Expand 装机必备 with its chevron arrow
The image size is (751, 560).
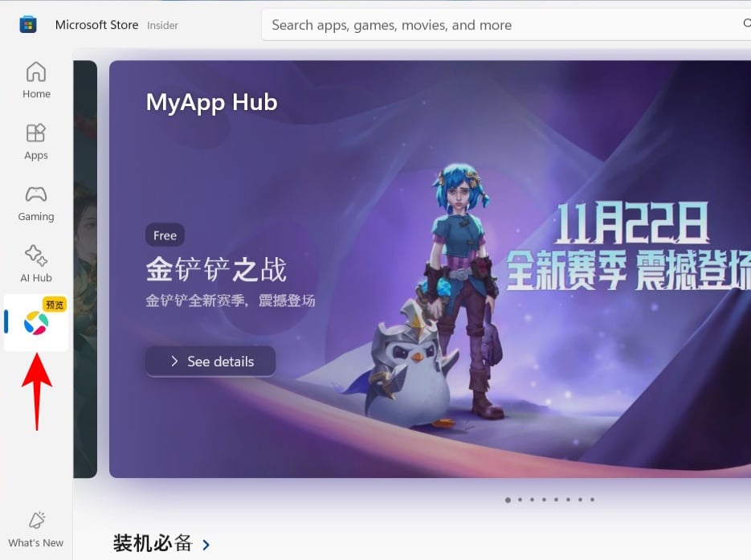(x=206, y=545)
